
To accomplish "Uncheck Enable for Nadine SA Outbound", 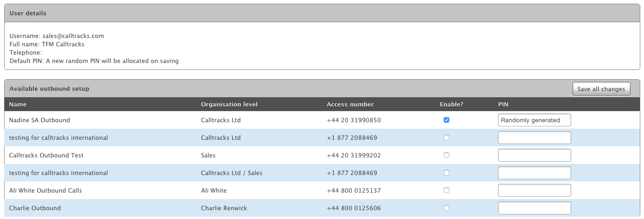I will point(446,120).
